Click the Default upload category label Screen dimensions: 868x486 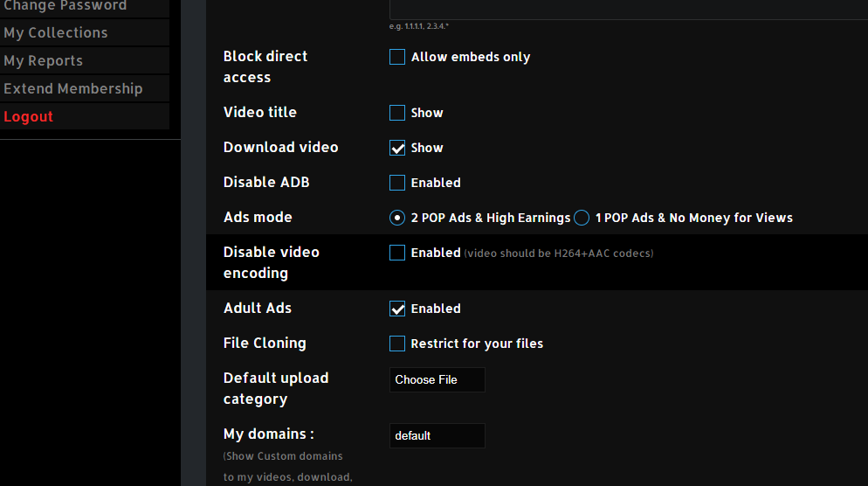pos(276,388)
